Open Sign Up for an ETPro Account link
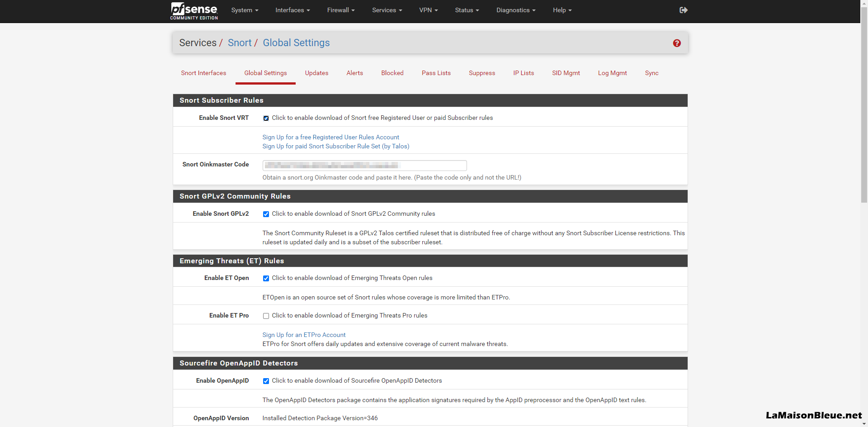 pyautogui.click(x=304, y=335)
